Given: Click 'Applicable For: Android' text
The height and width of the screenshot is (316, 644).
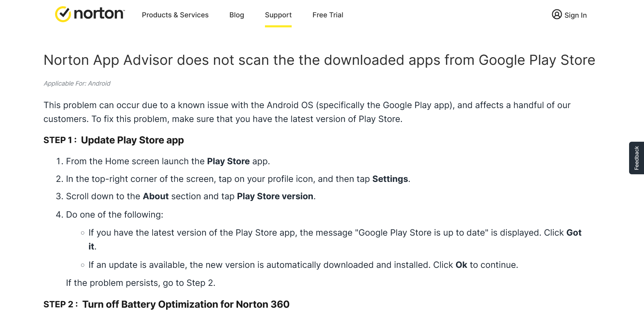Looking at the screenshot, I should 77,84.
